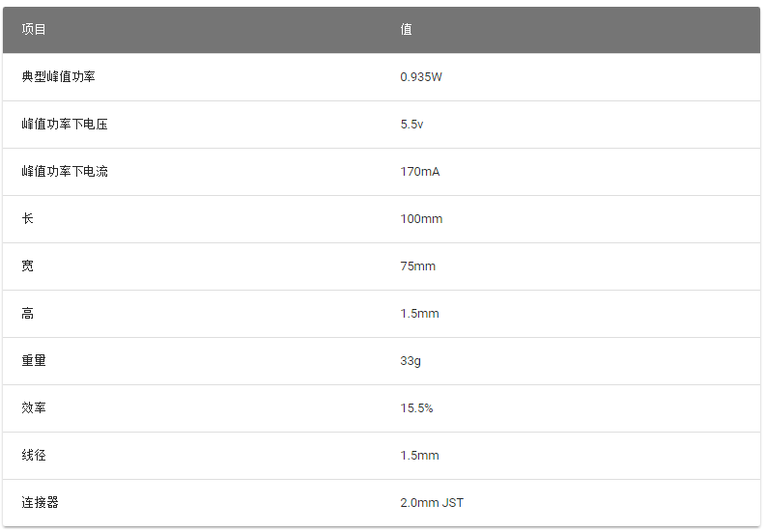
Task: Select the 典型峰值功率 row label
Action: point(59,76)
